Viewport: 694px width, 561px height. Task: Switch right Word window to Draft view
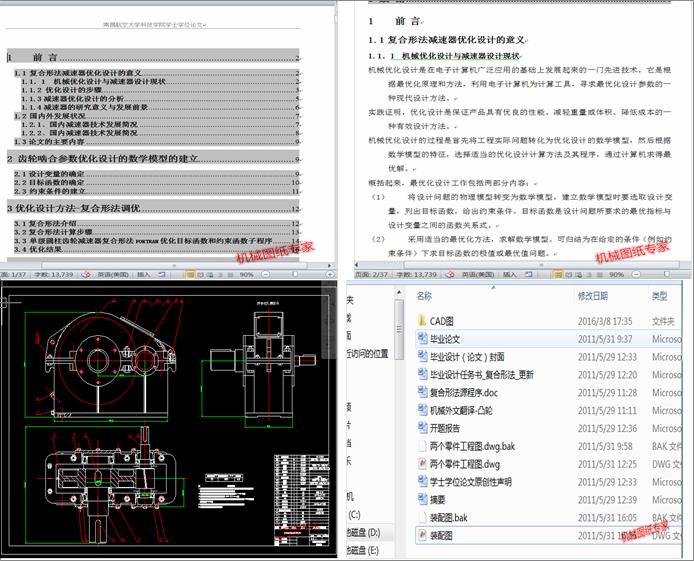click(599, 275)
